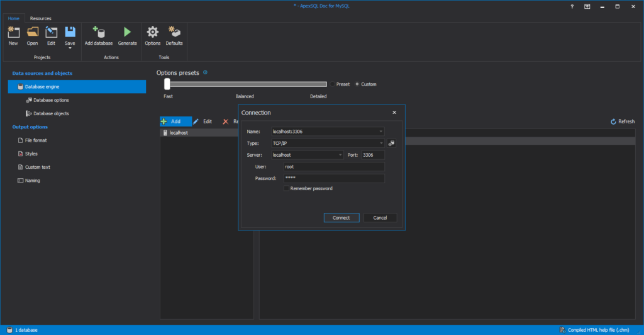Click the Edit project icon
The image size is (644, 335).
51,32
